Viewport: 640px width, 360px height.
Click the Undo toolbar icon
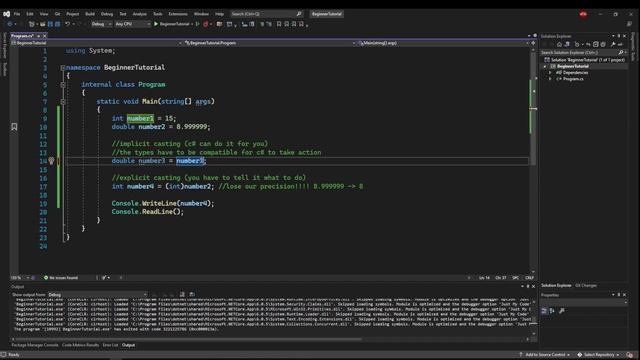point(68,24)
